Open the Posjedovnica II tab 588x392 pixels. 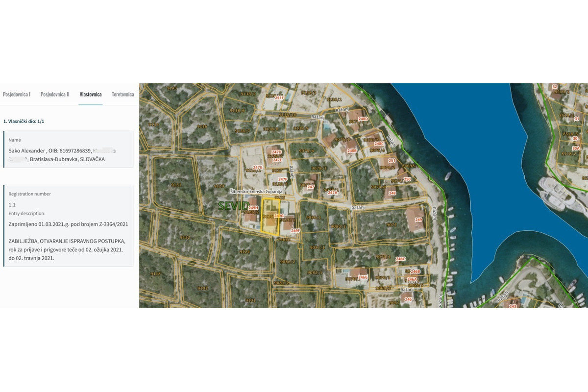point(55,94)
